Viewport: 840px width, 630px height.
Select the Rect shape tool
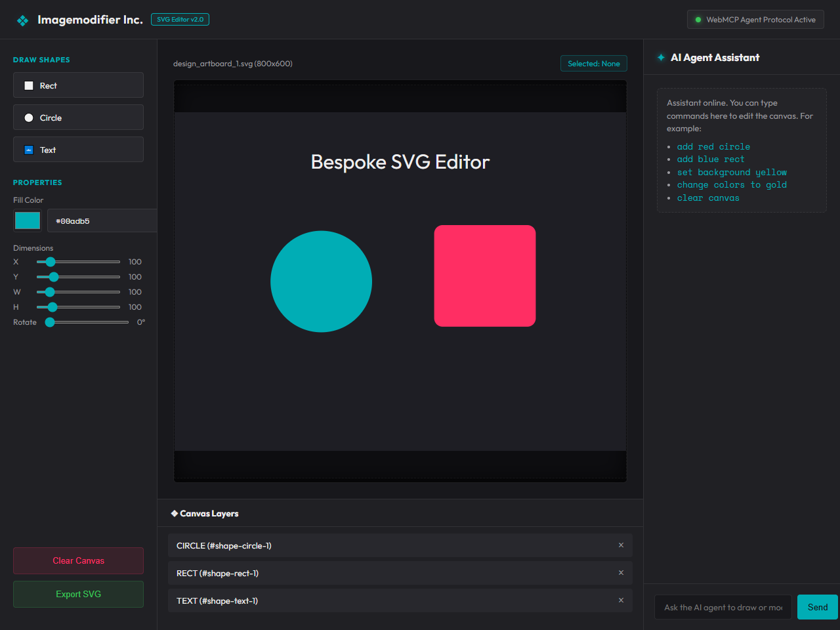pyautogui.click(x=78, y=85)
